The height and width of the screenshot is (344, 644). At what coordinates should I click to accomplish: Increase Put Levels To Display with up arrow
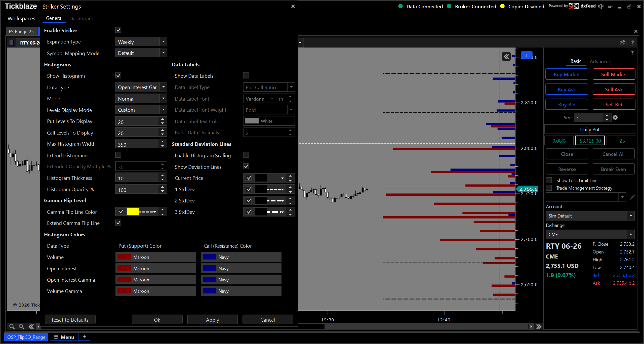click(163, 119)
